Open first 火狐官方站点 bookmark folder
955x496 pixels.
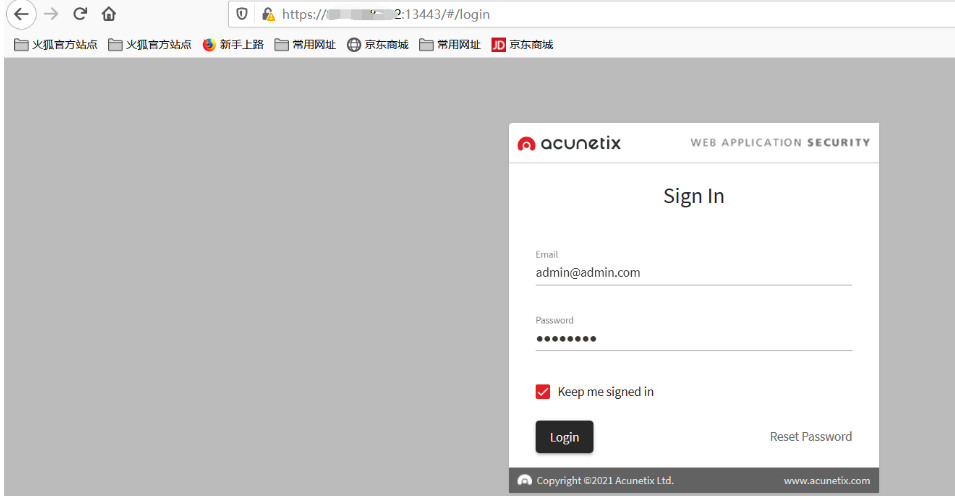pos(55,44)
